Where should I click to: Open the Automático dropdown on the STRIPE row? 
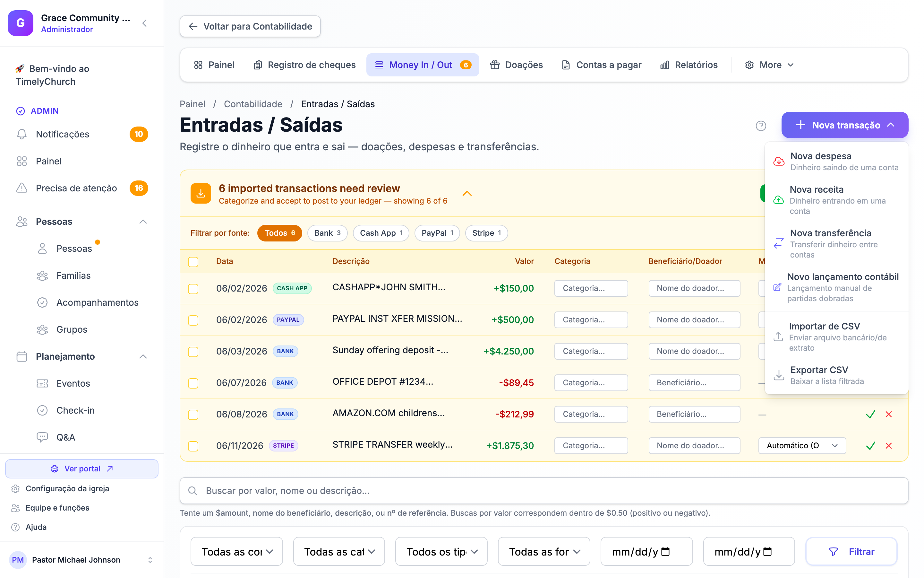(x=802, y=446)
